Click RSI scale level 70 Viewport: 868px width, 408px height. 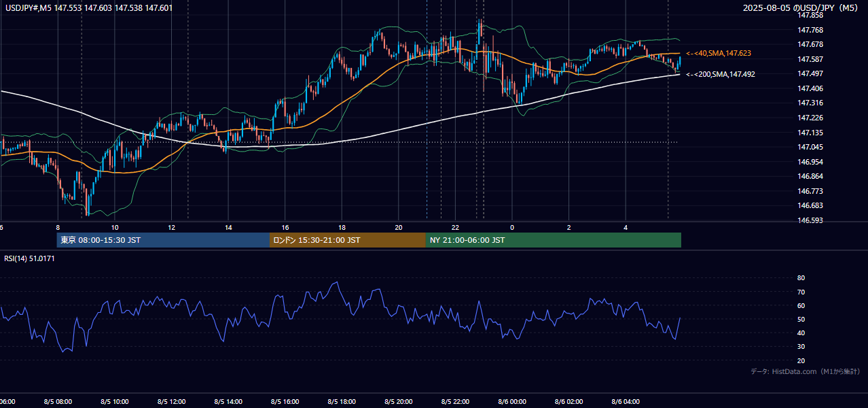click(801, 292)
